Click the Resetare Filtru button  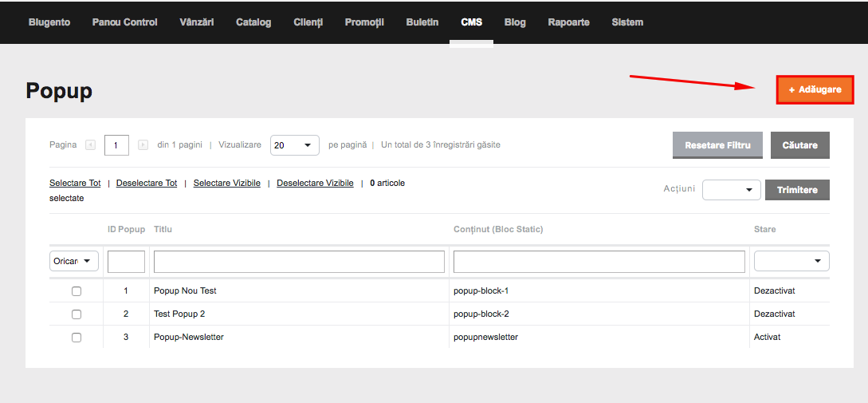[717, 145]
